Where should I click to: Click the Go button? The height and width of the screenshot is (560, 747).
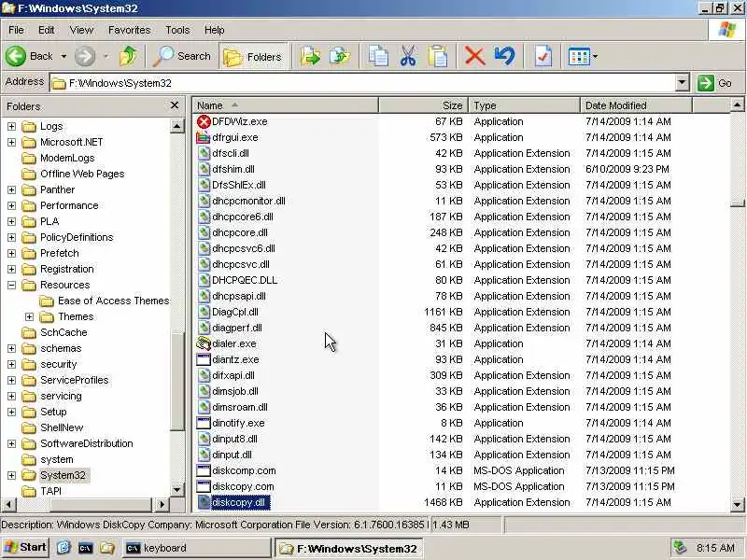(x=714, y=83)
